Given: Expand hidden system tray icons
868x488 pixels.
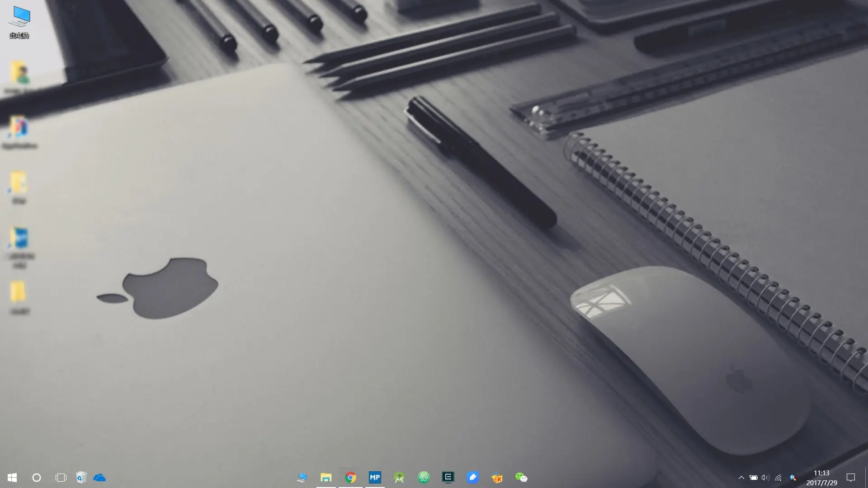Looking at the screenshot, I should click(741, 478).
